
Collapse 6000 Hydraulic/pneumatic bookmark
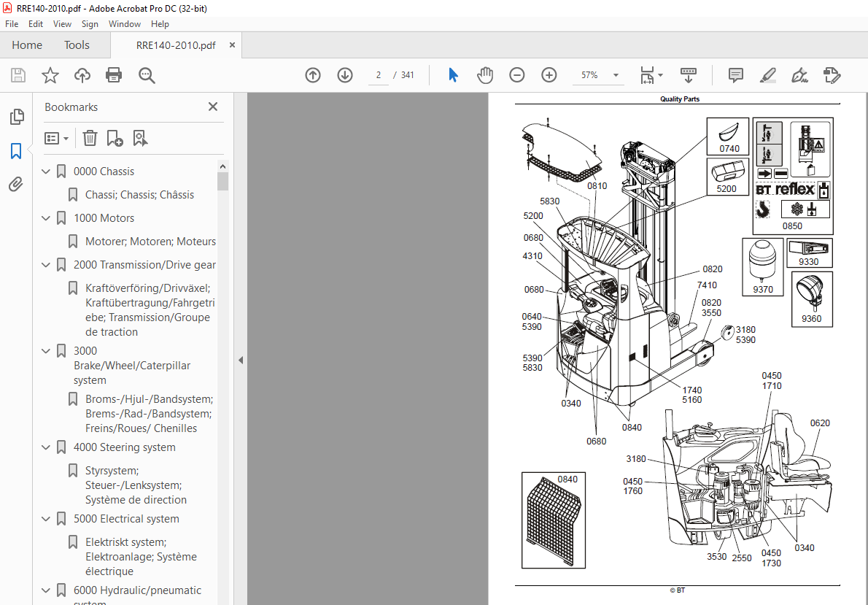(46, 590)
